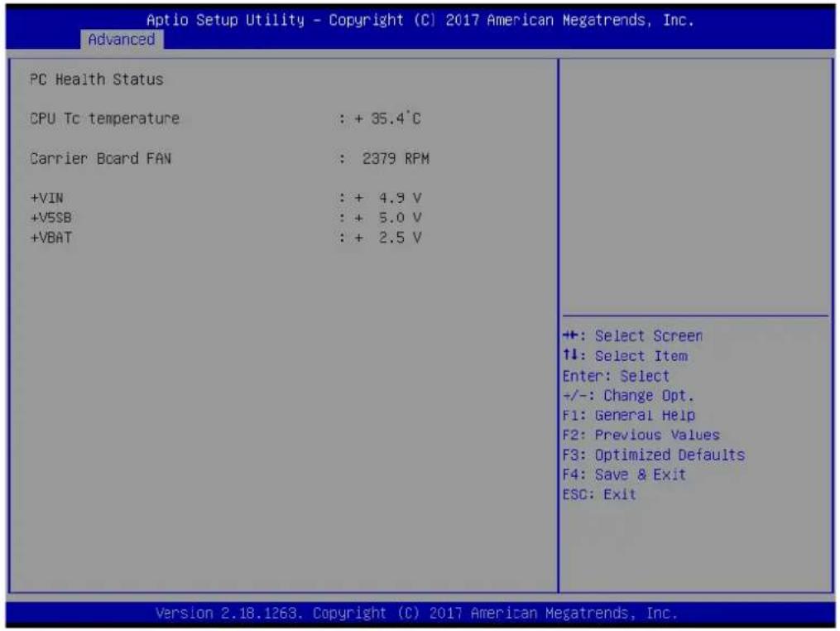Click the Enter: Select help line
Screen dimensions: 840x631
pos(616,376)
